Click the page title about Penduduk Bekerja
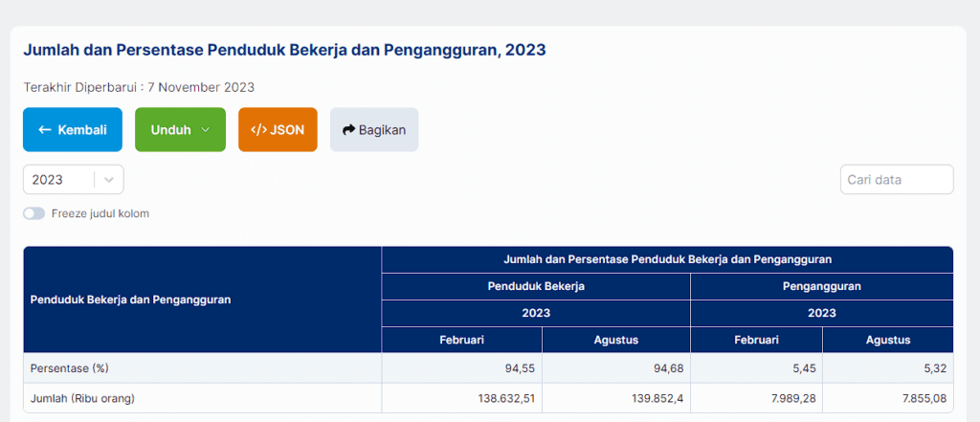980x422 pixels. 284,50
